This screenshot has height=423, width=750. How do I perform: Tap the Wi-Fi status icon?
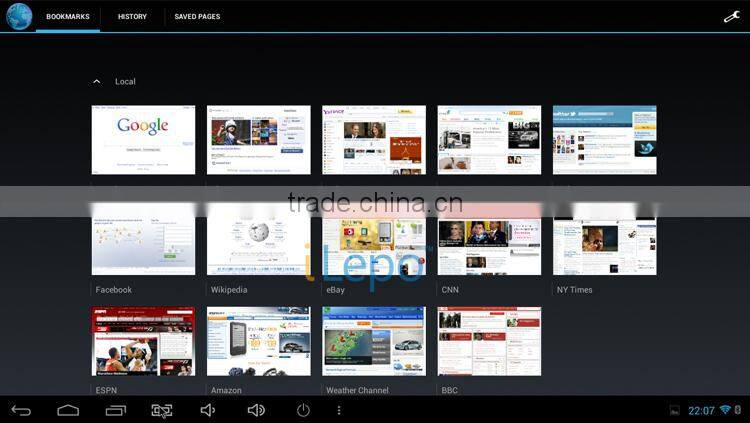pos(725,410)
